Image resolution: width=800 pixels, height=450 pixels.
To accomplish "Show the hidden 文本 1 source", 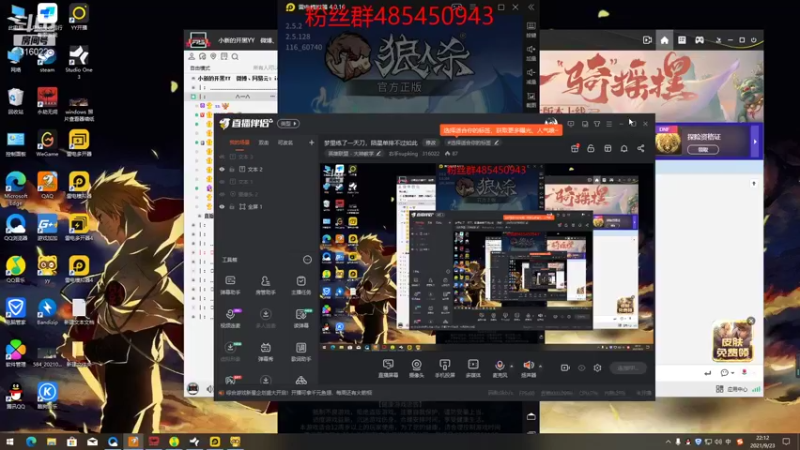I will [222, 182].
